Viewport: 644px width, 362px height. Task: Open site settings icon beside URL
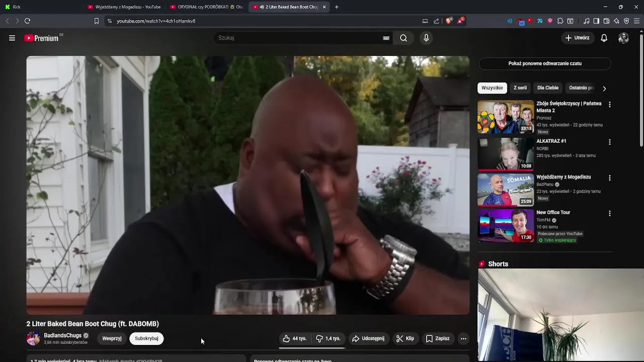click(109, 21)
